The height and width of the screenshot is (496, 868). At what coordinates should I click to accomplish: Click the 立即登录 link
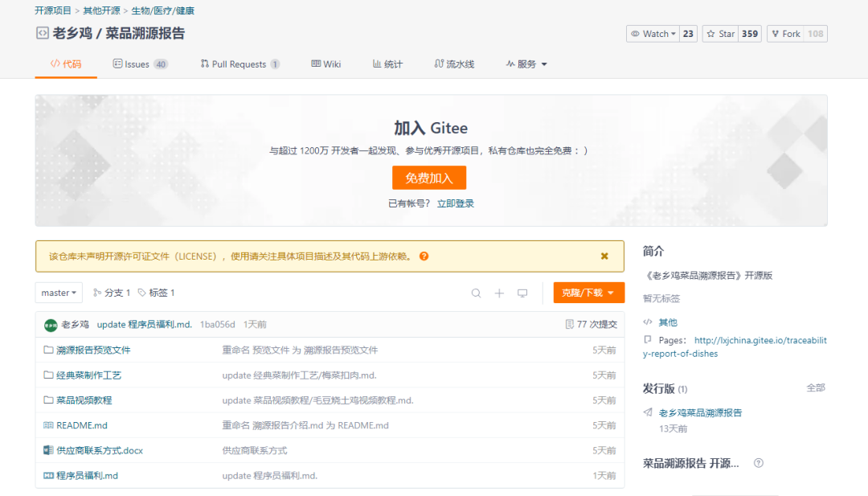click(456, 203)
